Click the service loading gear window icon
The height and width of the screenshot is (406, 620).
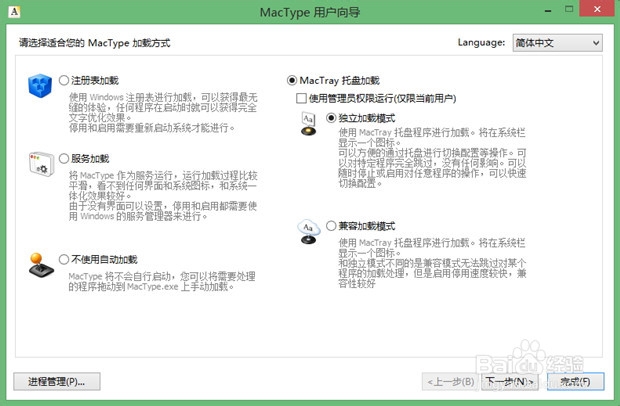[x=41, y=164]
